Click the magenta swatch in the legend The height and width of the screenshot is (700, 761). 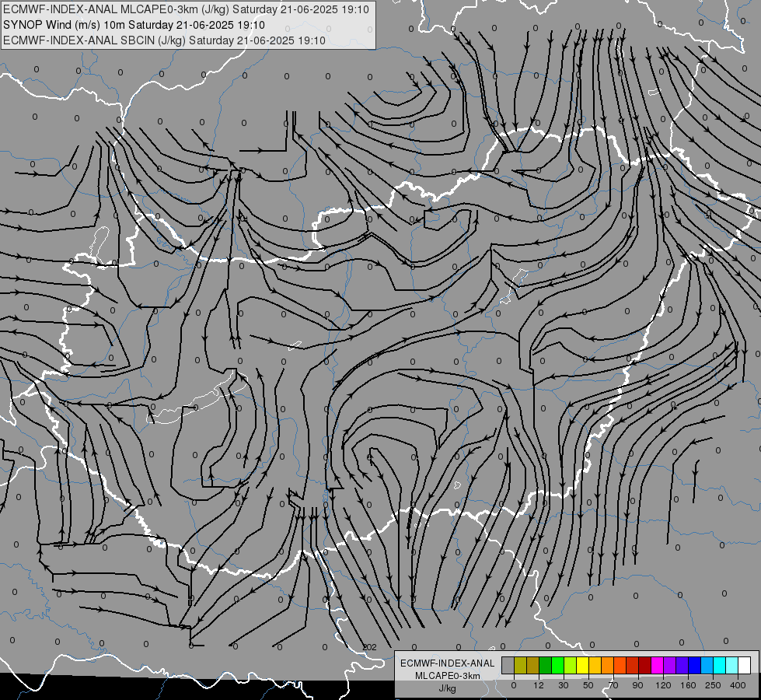point(657,666)
